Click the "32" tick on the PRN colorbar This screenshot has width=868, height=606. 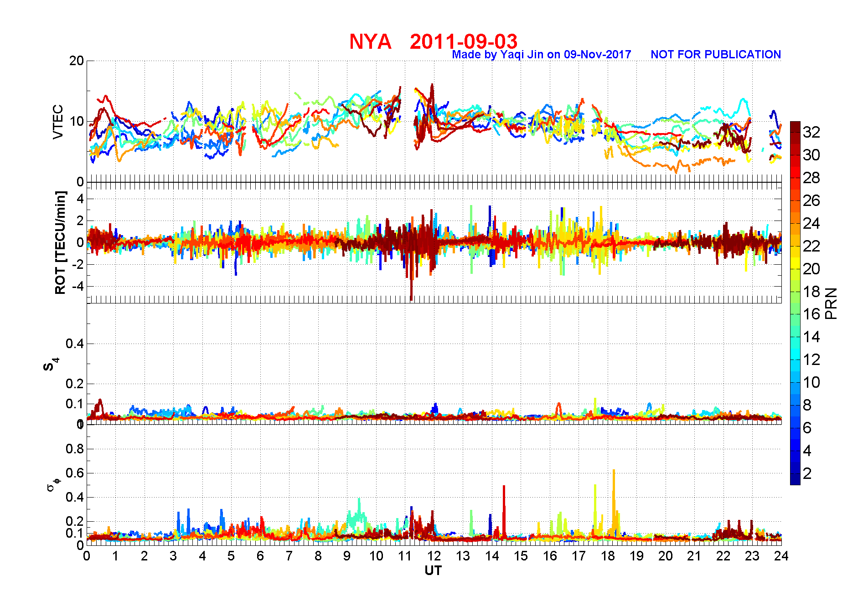click(811, 132)
